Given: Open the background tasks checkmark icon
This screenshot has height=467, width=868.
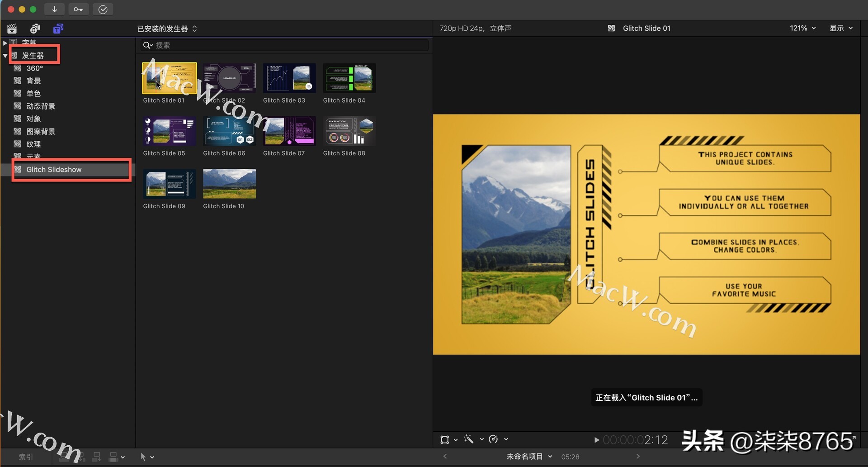Looking at the screenshot, I should click(103, 9).
